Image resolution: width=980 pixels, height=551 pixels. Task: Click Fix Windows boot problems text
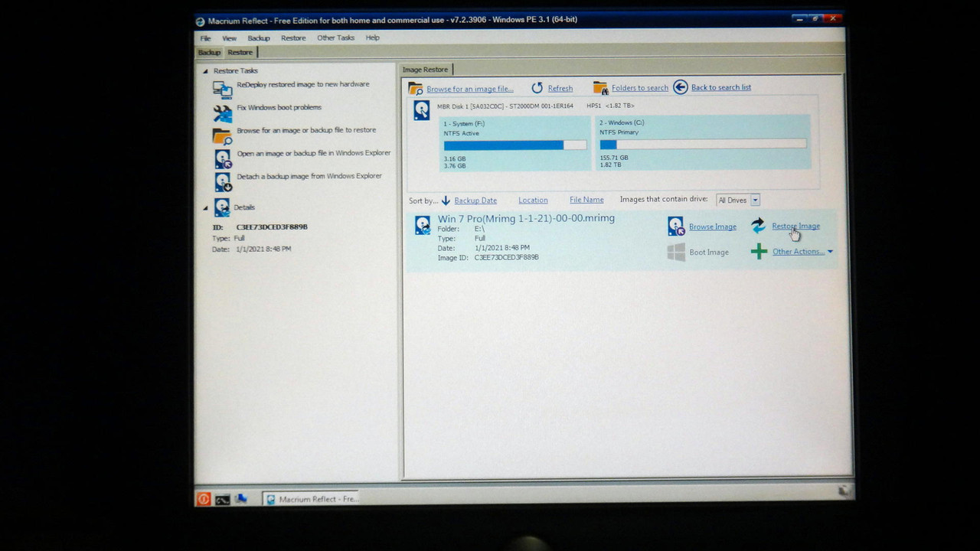click(279, 108)
